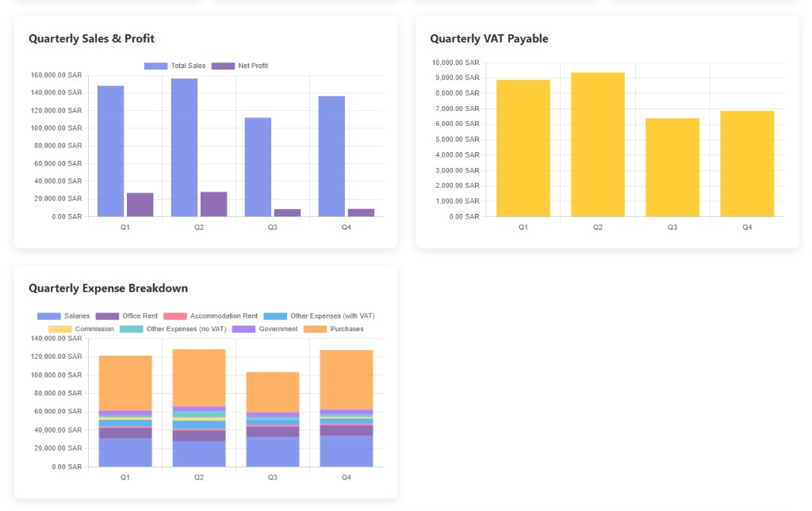812x511 pixels.
Task: Toggle Other Expenses (with VAT) legend item
Action: click(x=319, y=316)
